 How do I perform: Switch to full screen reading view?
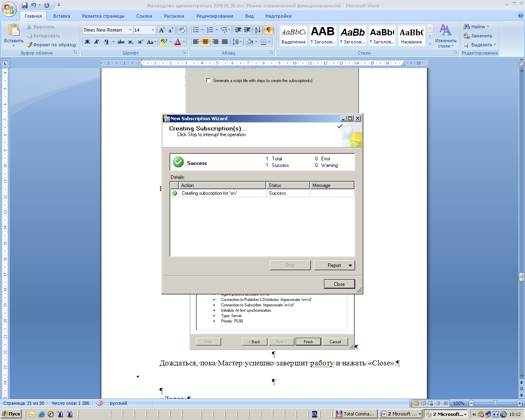(423, 403)
